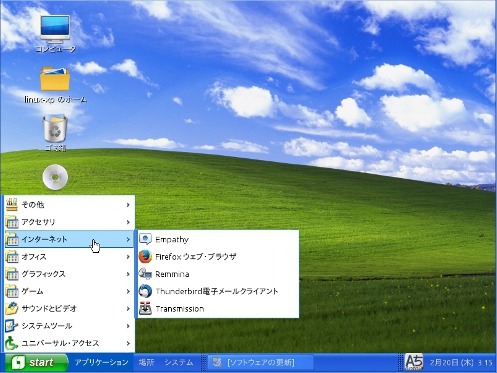Open the linux-xp のホーム folder icon
The width and height of the screenshot is (497, 373).
[x=55, y=79]
